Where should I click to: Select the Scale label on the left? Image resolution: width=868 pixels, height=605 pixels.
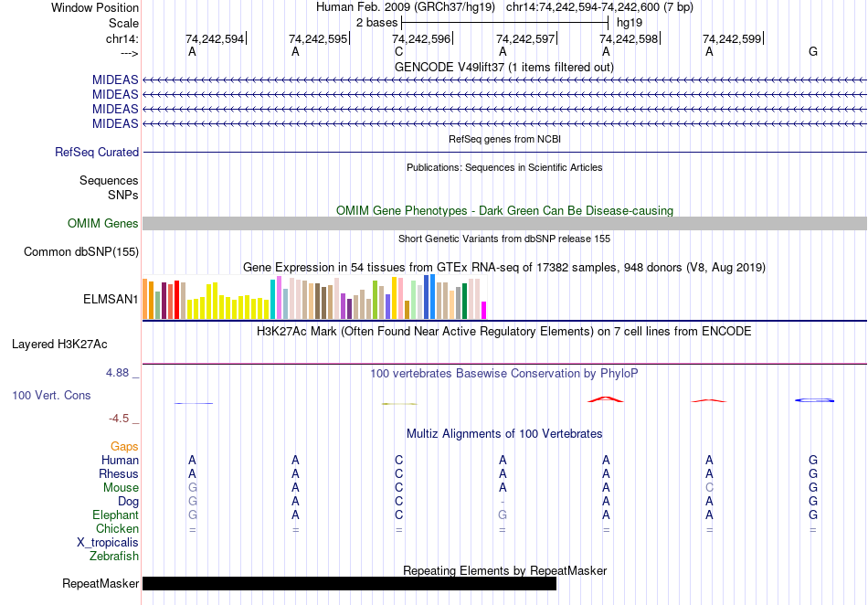coord(123,23)
